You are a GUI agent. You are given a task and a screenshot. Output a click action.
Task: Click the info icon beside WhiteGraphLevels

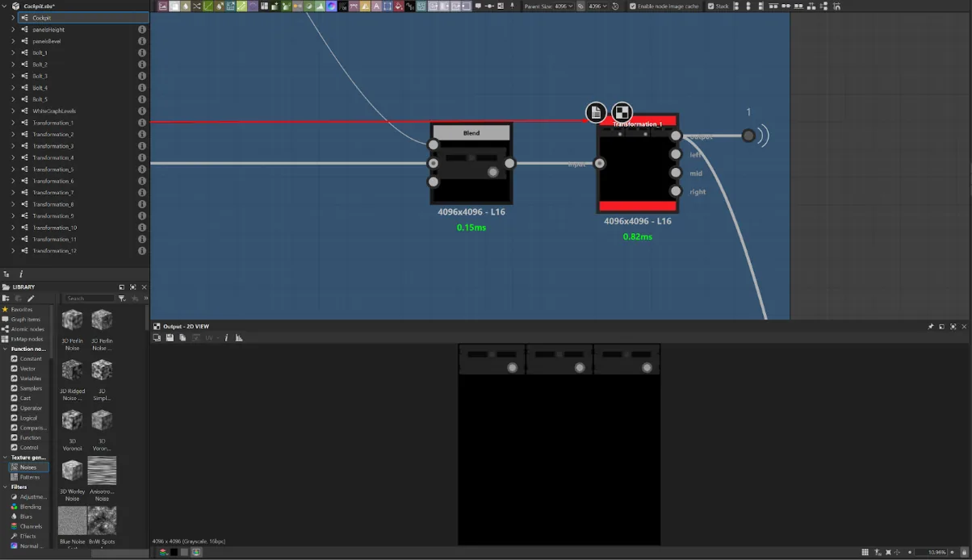[x=142, y=111]
